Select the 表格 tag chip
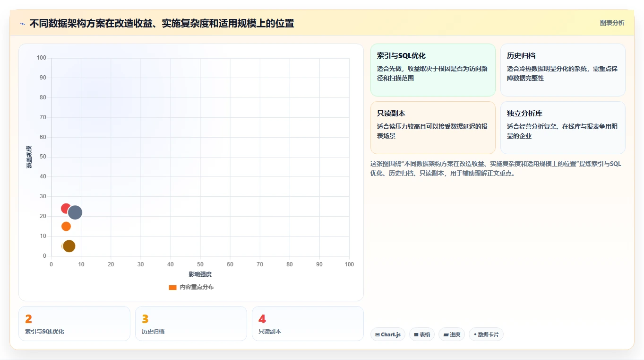The width and height of the screenshot is (644, 360). point(422,334)
